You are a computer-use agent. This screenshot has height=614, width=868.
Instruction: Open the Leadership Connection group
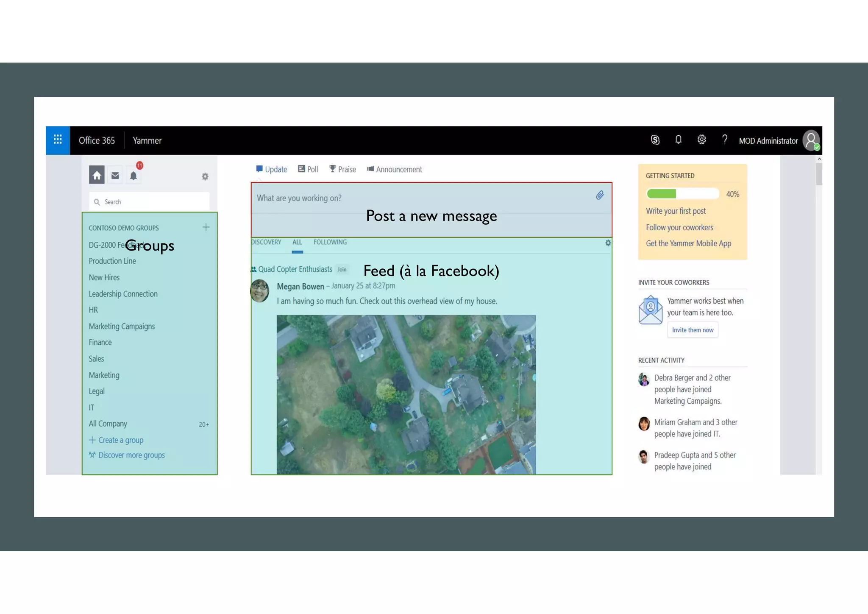coord(123,294)
